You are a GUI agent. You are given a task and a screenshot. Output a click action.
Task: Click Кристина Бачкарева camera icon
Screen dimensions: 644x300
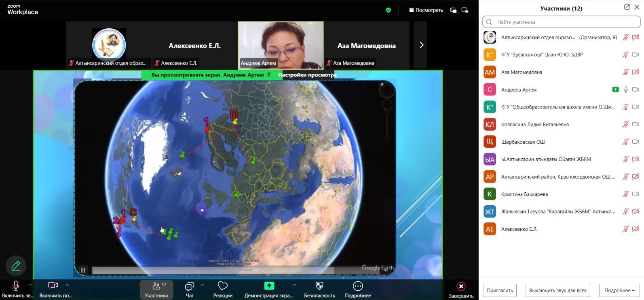click(636, 194)
